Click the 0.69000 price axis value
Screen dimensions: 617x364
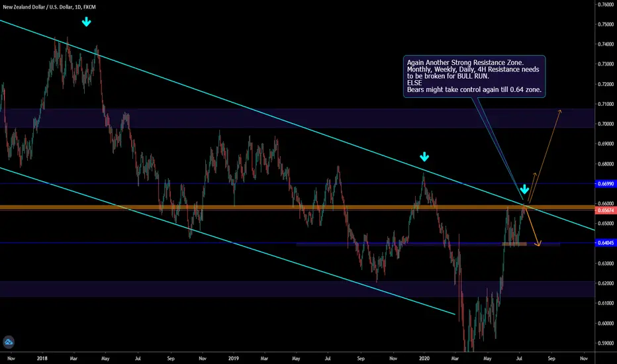pyautogui.click(x=606, y=144)
